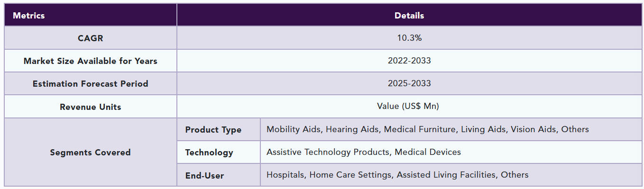644x189 pixels.
Task: Click the Details header cell
Action: pyautogui.click(x=409, y=15)
